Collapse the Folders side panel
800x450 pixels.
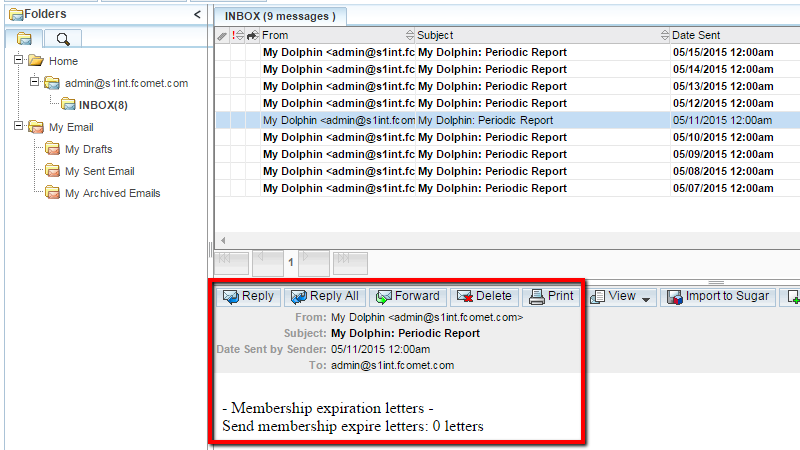coord(197,14)
